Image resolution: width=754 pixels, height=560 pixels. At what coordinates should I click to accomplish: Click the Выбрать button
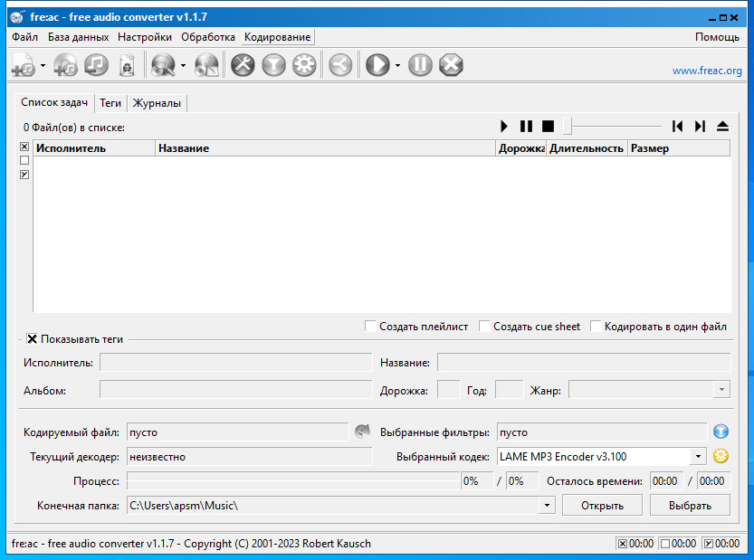pos(690,506)
